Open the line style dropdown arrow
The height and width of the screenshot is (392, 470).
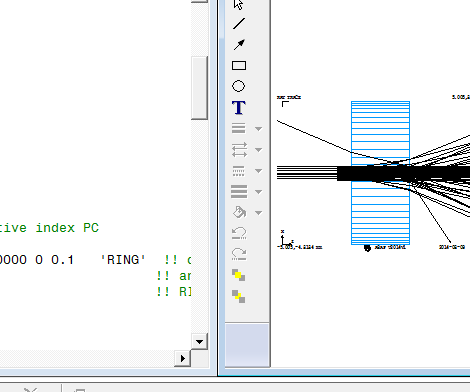[x=258, y=129]
